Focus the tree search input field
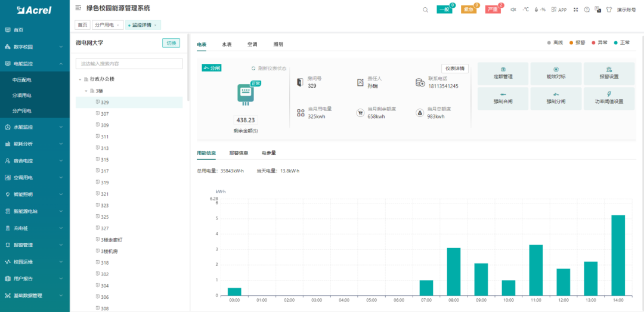The image size is (644, 312). coord(129,64)
